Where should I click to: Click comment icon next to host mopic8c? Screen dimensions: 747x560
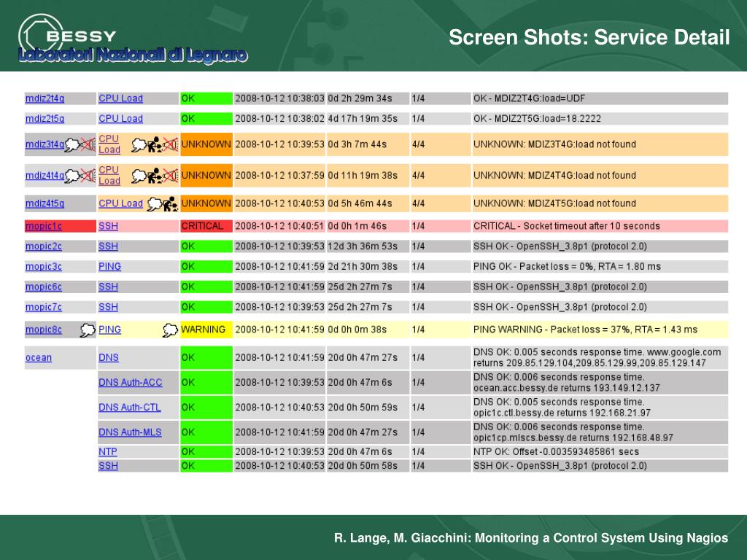[x=88, y=330]
